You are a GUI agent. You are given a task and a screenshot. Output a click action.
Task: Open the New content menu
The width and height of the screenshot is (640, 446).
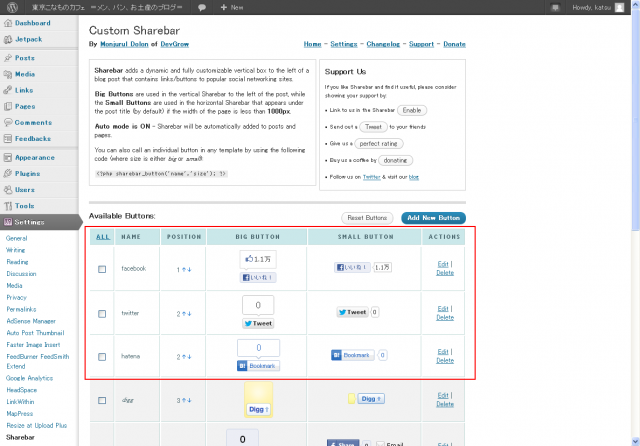[231, 7]
